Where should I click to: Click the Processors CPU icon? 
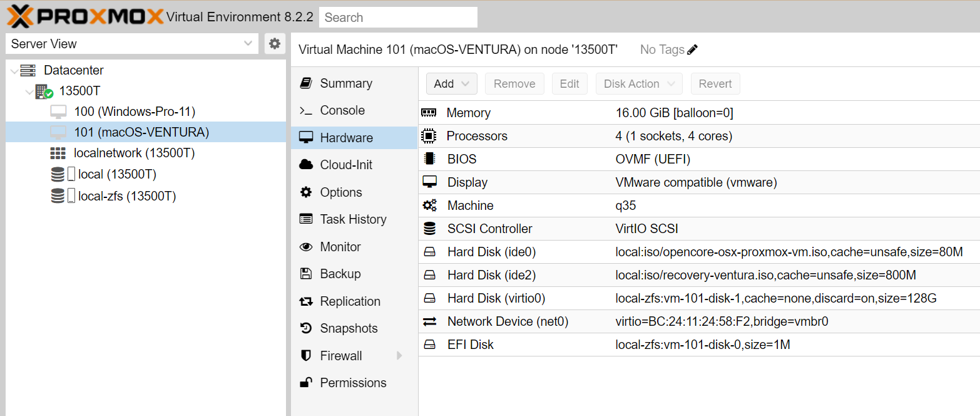point(429,136)
